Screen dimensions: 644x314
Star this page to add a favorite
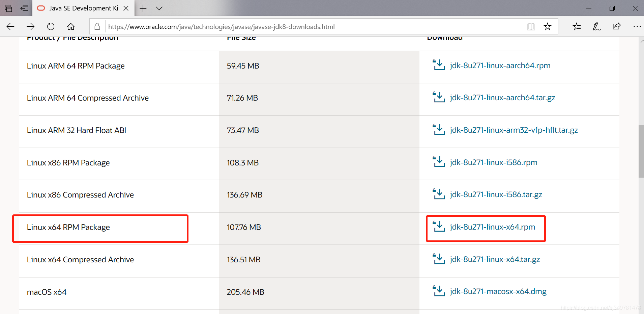point(548,26)
